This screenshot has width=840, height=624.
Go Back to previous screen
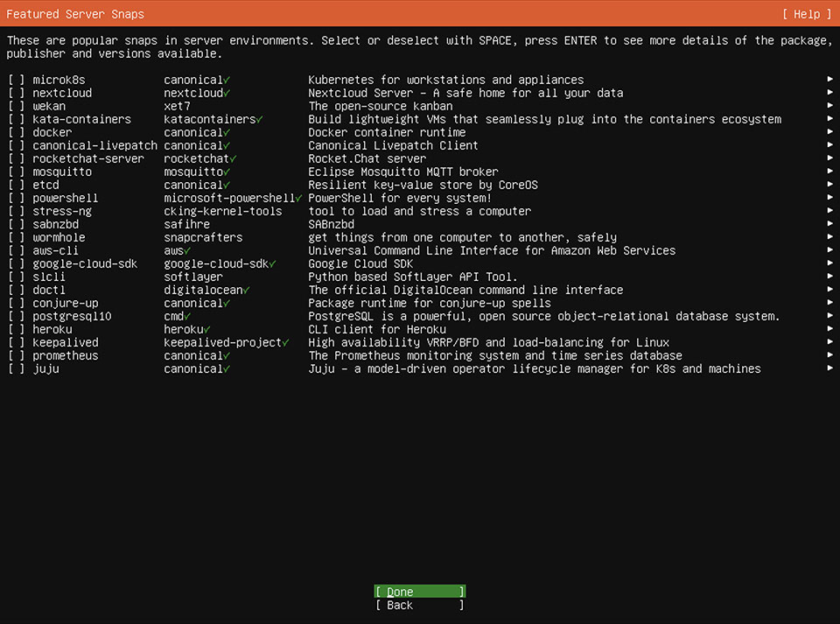419,606
